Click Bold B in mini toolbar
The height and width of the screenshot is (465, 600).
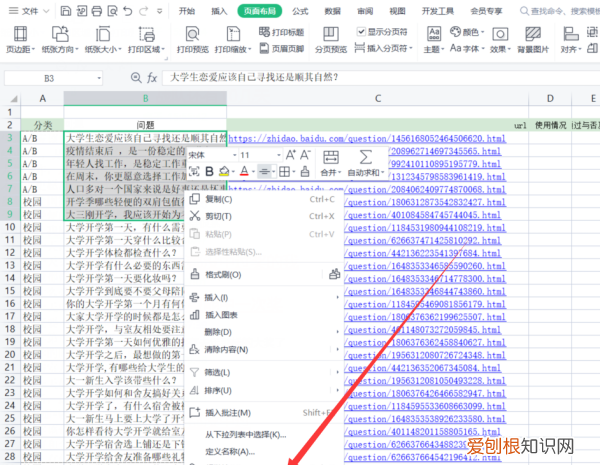point(209,171)
